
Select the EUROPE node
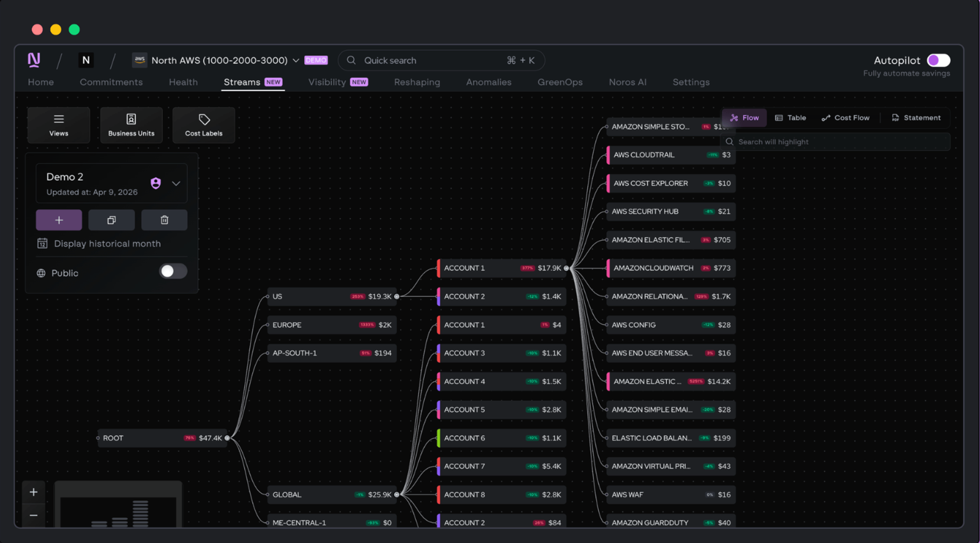pos(332,325)
